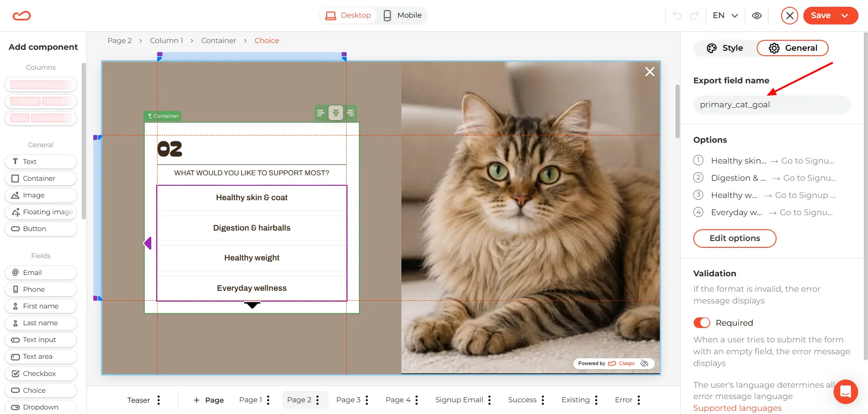Image resolution: width=868 pixels, height=414 pixels.
Task: Click the undo arrow icon
Action: (x=677, y=15)
